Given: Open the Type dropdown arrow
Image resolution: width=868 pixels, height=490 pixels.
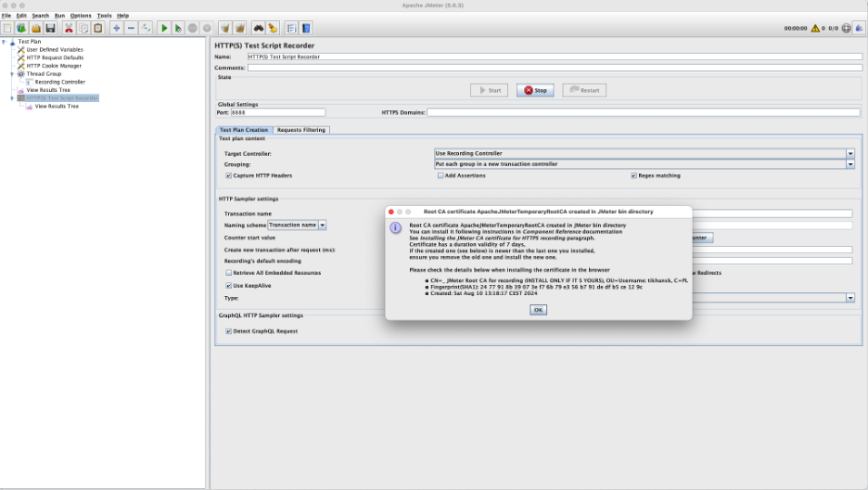Looking at the screenshot, I should (850, 298).
